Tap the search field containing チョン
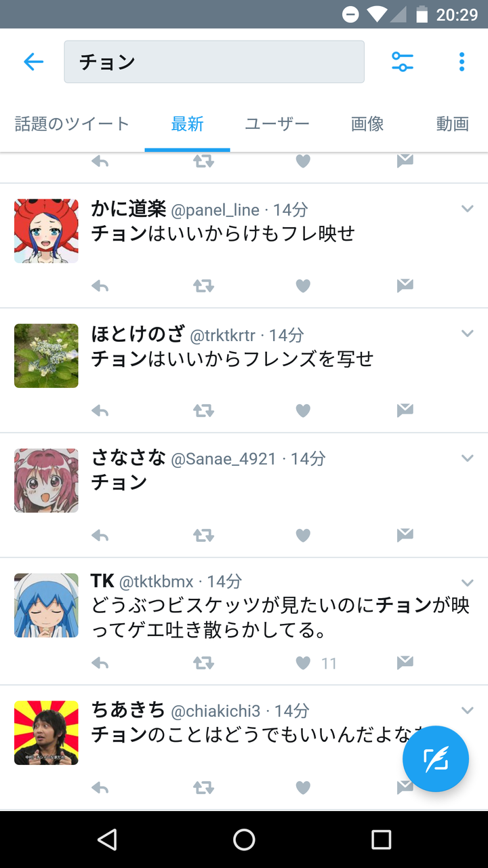The image size is (488, 868). tap(214, 62)
